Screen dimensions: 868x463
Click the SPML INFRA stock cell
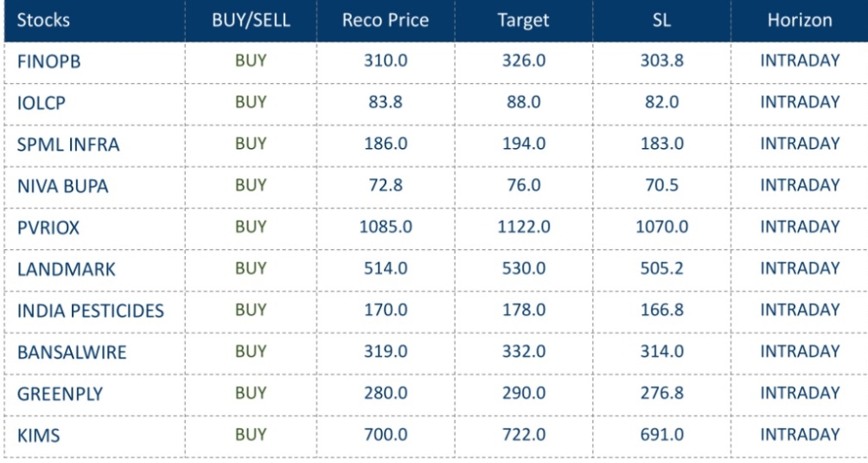(x=68, y=145)
